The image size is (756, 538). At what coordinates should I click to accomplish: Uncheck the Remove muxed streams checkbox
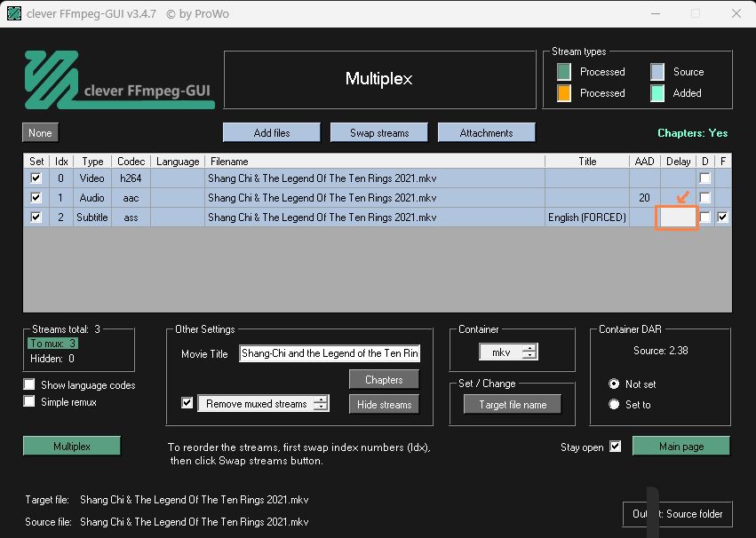pyautogui.click(x=187, y=403)
